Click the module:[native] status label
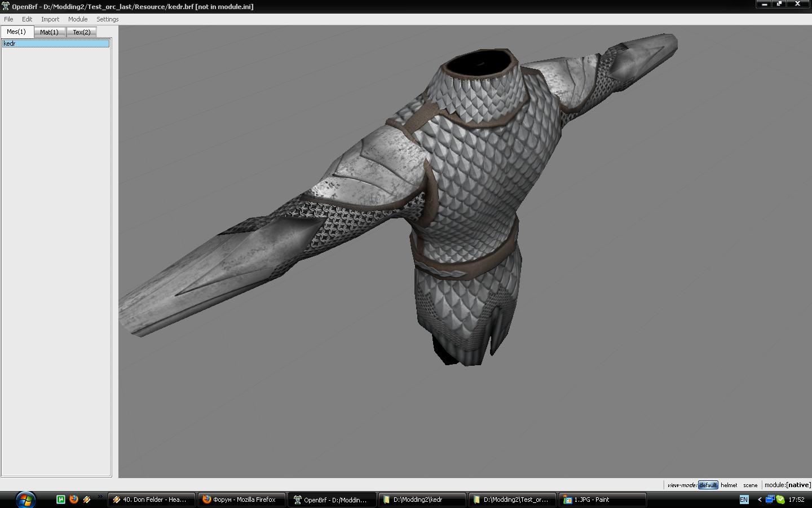Image resolution: width=812 pixels, height=508 pixels. click(x=787, y=485)
